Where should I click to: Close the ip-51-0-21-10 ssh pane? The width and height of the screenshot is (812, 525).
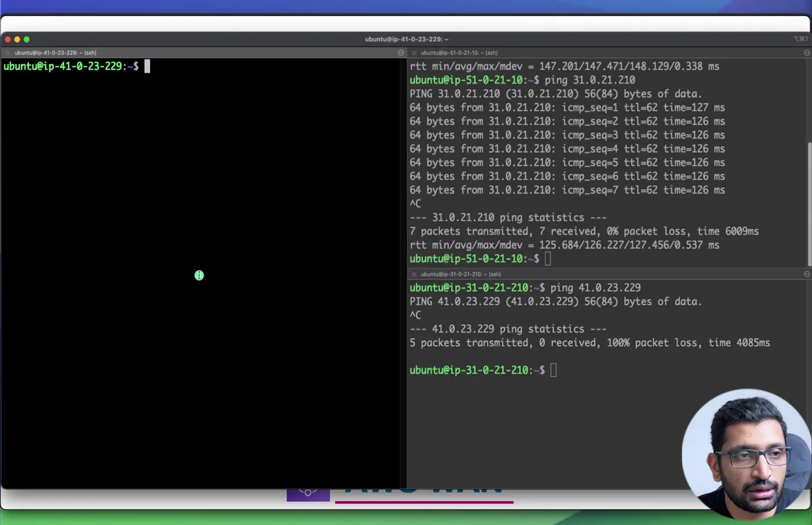click(x=414, y=53)
